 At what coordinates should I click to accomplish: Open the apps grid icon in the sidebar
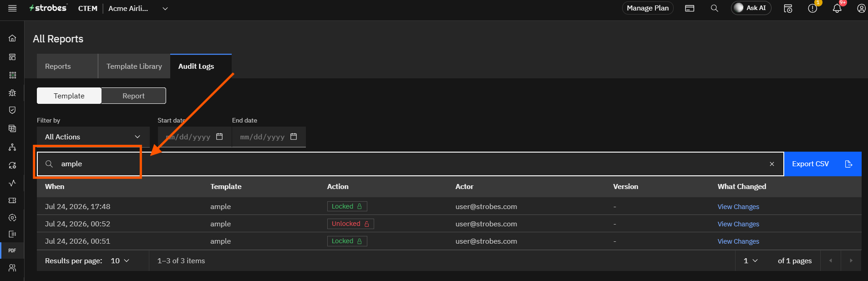pyautogui.click(x=12, y=75)
